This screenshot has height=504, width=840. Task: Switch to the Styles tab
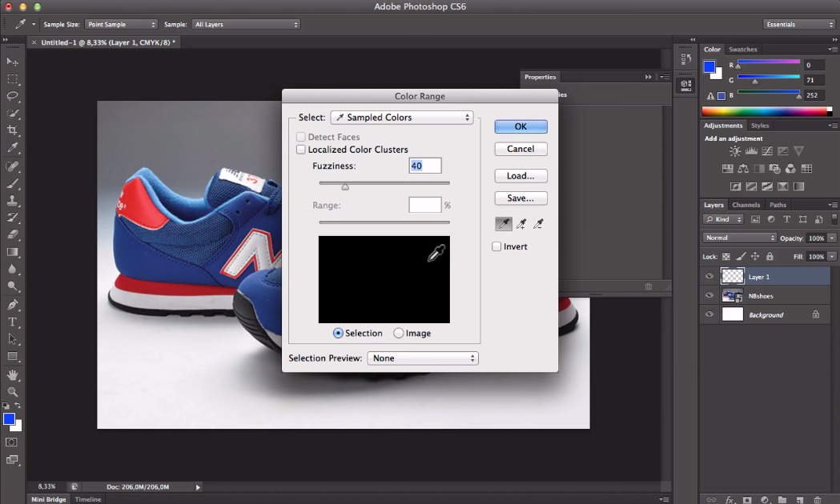click(760, 126)
